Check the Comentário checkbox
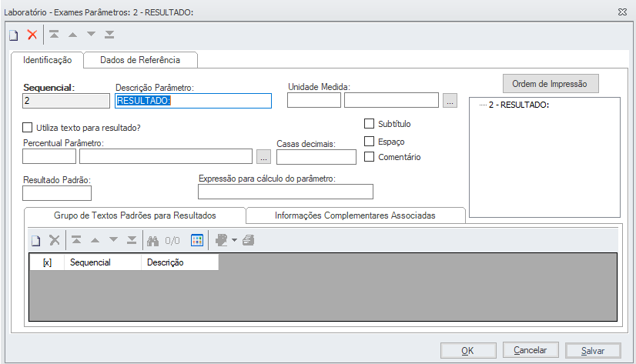The width and height of the screenshot is (636, 364). click(x=369, y=156)
